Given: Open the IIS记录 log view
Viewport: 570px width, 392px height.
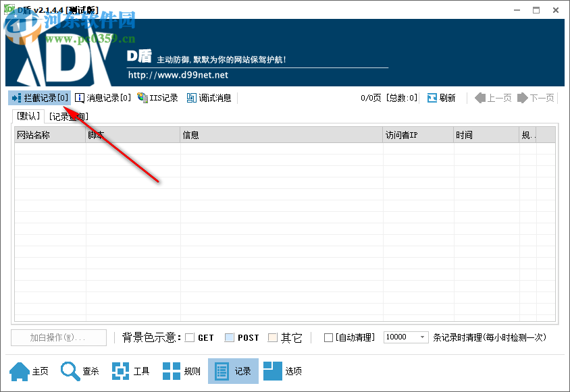Looking at the screenshot, I should click(157, 98).
